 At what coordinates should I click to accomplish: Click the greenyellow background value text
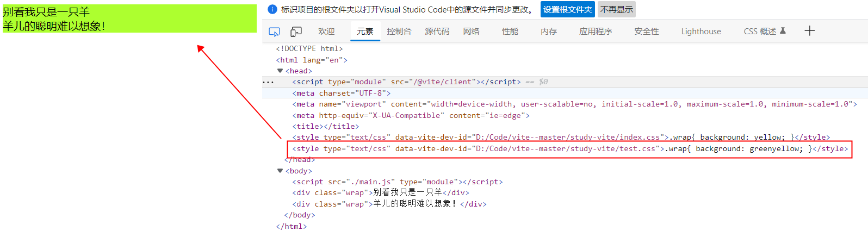(774, 149)
